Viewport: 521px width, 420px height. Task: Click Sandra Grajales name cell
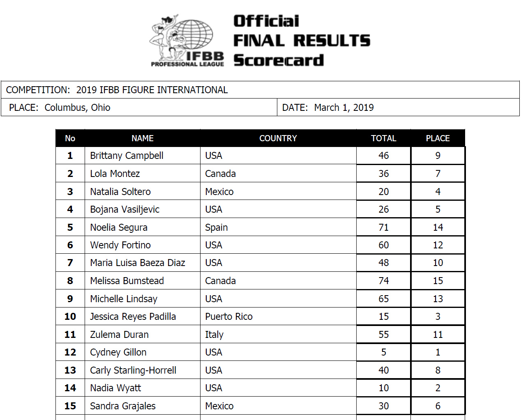(123, 406)
